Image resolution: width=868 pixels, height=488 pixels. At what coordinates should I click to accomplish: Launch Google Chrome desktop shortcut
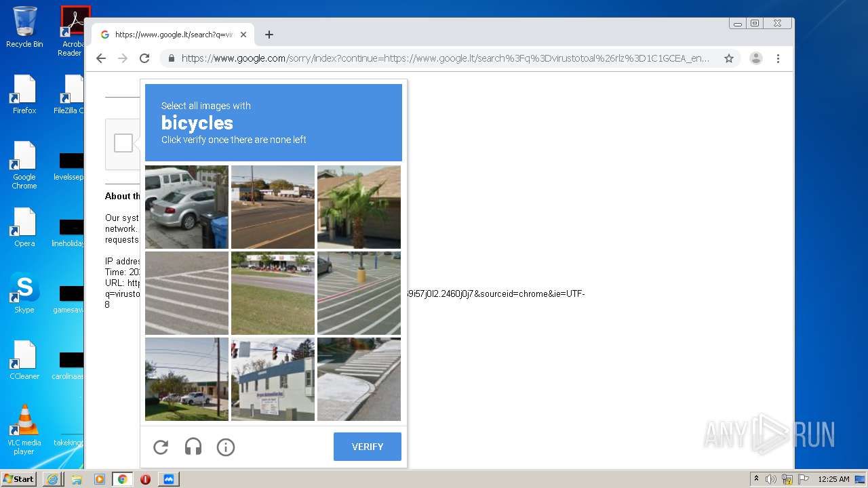coord(24,165)
